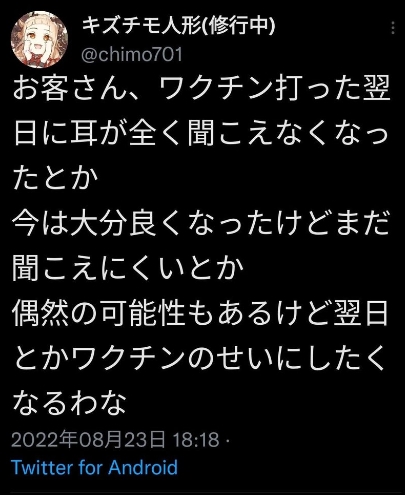The width and height of the screenshot is (405, 495).
Task: Select the word Android in the source label
Action: point(143,467)
